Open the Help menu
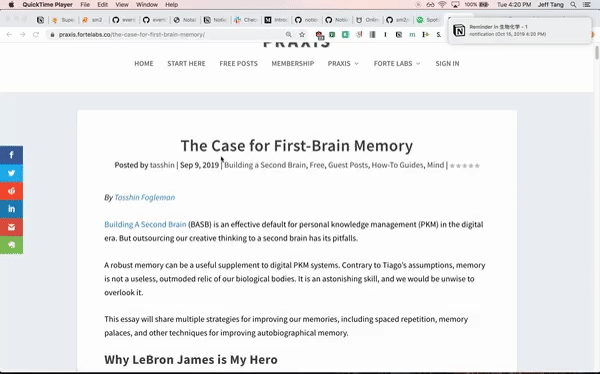The width and height of the screenshot is (600, 374). 171,5
